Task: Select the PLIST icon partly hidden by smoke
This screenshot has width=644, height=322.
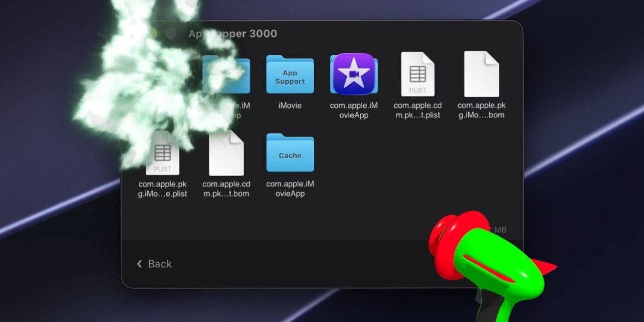Action: 163,153
